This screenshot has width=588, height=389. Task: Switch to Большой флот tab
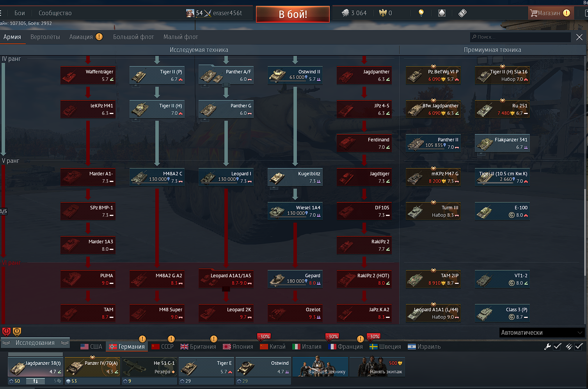(x=133, y=37)
